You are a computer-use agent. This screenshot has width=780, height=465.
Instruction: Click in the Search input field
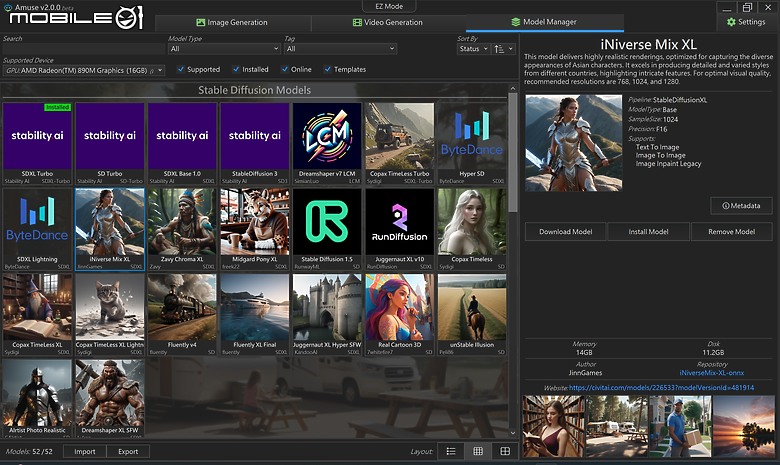pyautogui.click(x=84, y=49)
